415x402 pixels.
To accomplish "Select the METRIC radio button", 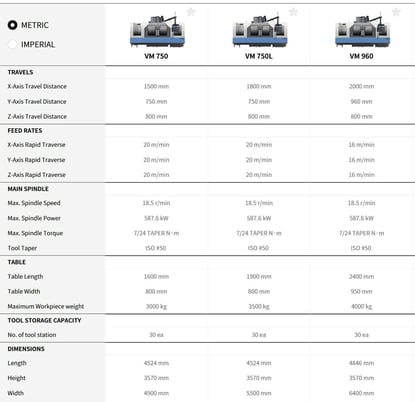I will click(x=12, y=25).
